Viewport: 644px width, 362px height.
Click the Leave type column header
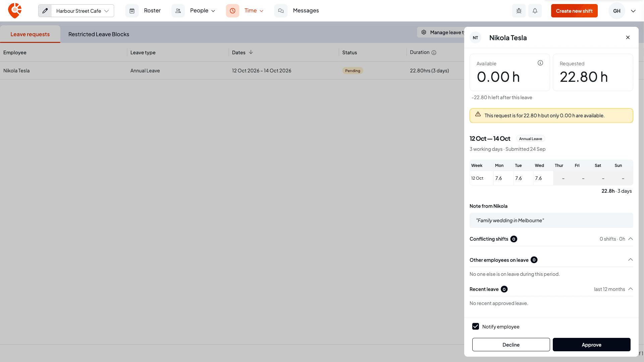coord(143,53)
